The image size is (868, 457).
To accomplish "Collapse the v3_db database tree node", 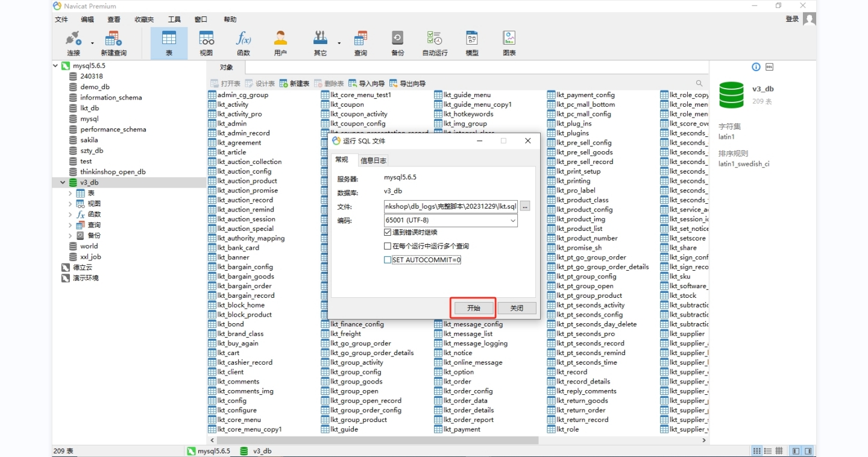I will tap(63, 183).
